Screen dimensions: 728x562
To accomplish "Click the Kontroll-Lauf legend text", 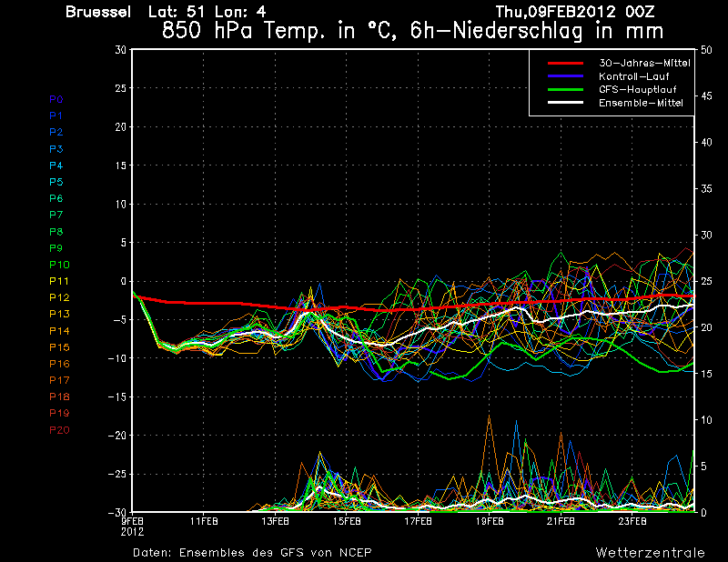I will point(633,76).
